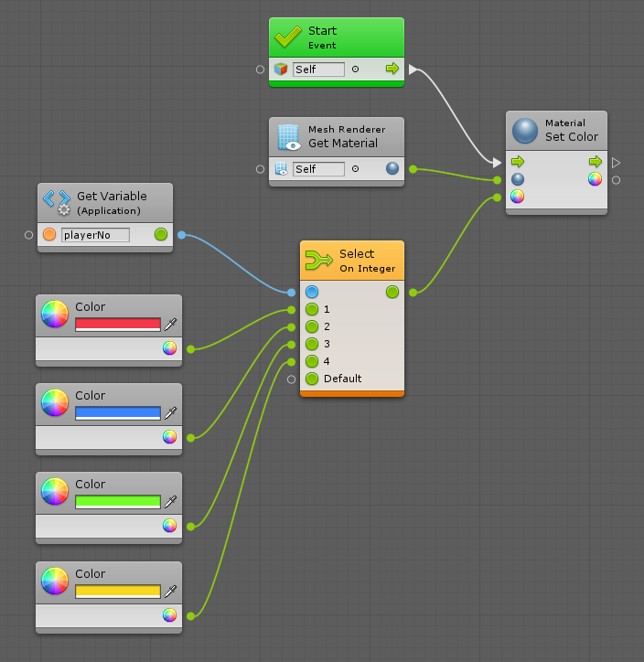
Task: Click the Default input port on Select node
Action: pos(311,379)
